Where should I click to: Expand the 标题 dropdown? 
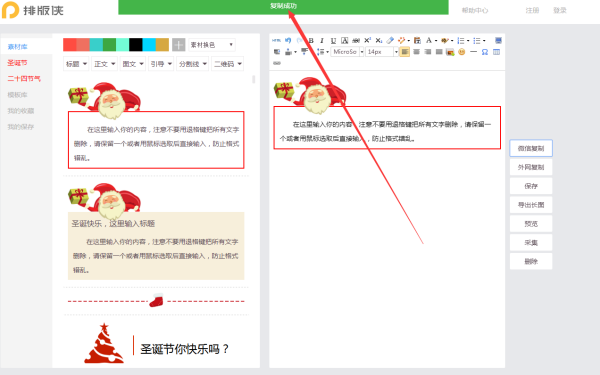tap(76, 64)
